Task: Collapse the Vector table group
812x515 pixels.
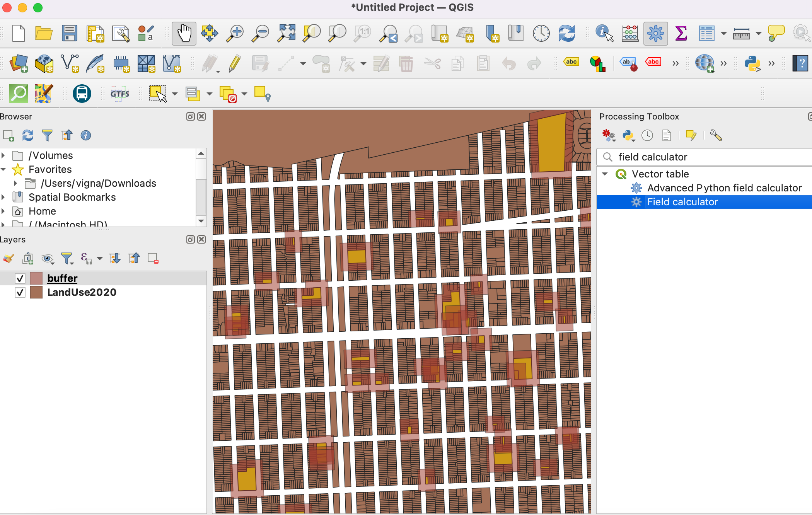Action: click(605, 174)
